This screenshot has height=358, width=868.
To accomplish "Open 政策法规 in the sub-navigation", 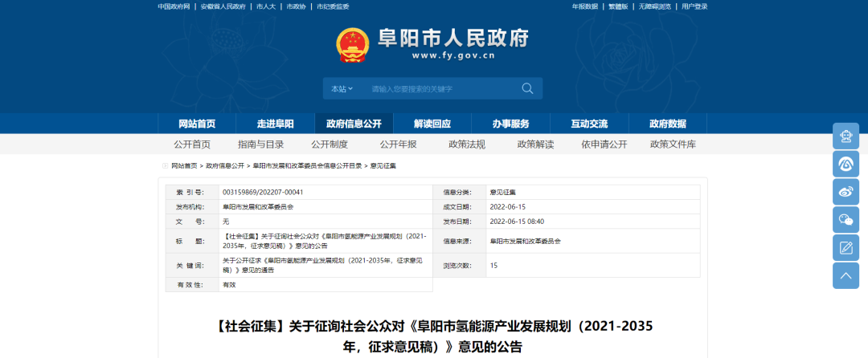I will (x=467, y=144).
